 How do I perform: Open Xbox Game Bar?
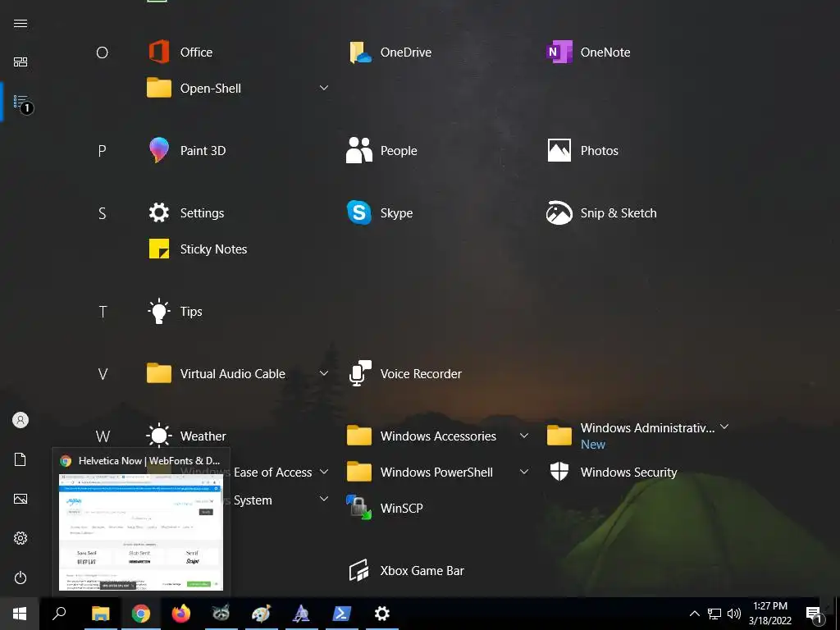tap(406, 571)
